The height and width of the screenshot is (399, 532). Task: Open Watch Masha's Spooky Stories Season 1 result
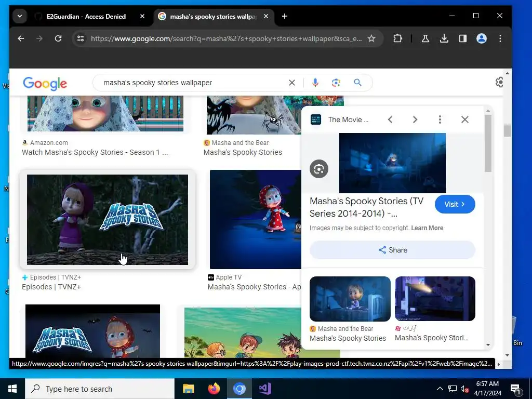[x=95, y=152]
